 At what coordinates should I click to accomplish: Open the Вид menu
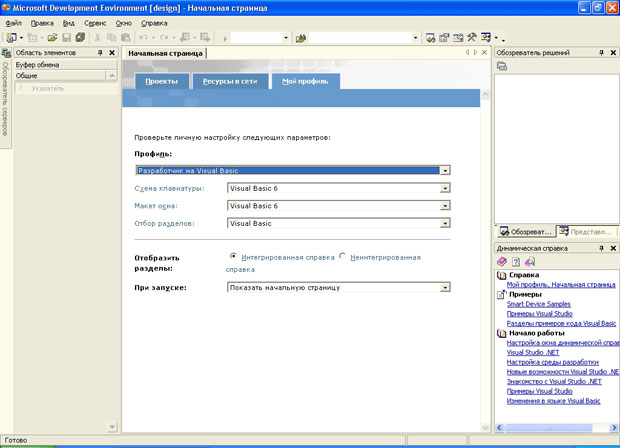[x=69, y=23]
